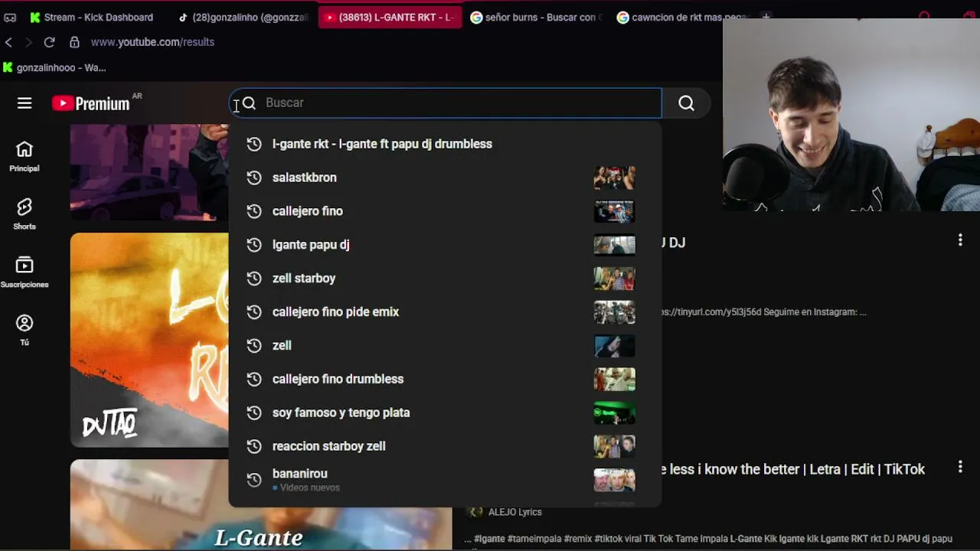The width and height of the screenshot is (980, 551).
Task: Open Shorts in the sidebar
Action: coord(24,214)
